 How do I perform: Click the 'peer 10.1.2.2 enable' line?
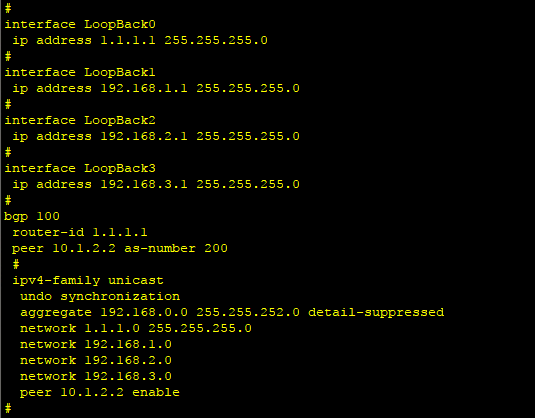point(100,392)
